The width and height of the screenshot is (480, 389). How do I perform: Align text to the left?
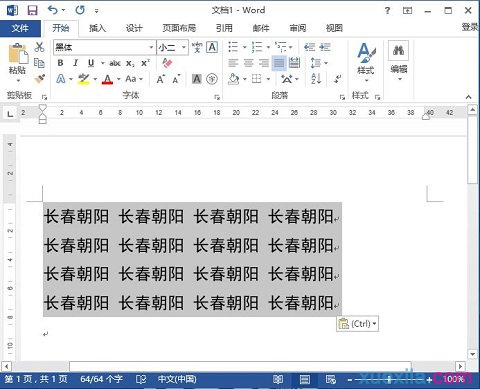click(233, 63)
